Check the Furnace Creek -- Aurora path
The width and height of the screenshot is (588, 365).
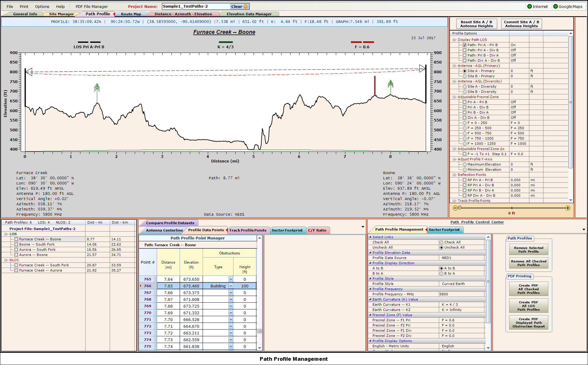(x=17, y=270)
